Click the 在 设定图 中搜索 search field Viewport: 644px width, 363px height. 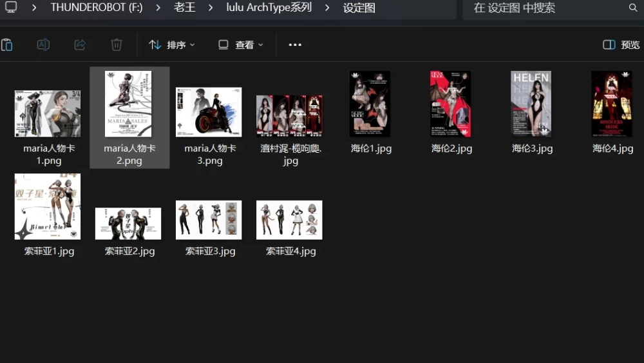[x=546, y=7]
